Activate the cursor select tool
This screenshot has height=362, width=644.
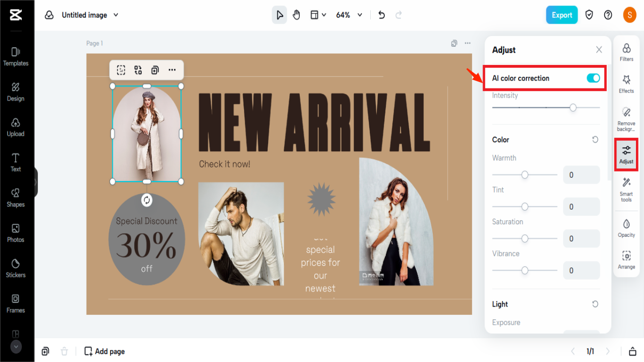[279, 15]
